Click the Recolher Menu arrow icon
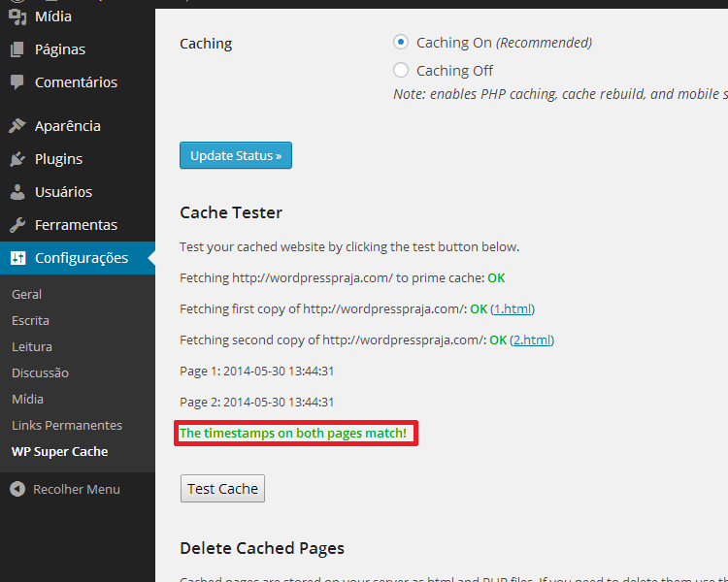728x582 pixels. click(17, 489)
